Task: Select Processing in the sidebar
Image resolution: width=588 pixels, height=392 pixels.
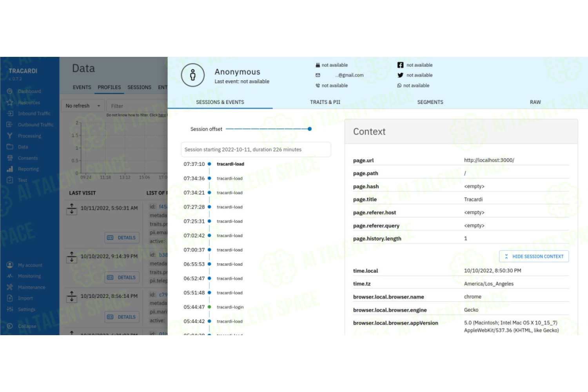Action: (x=24, y=136)
